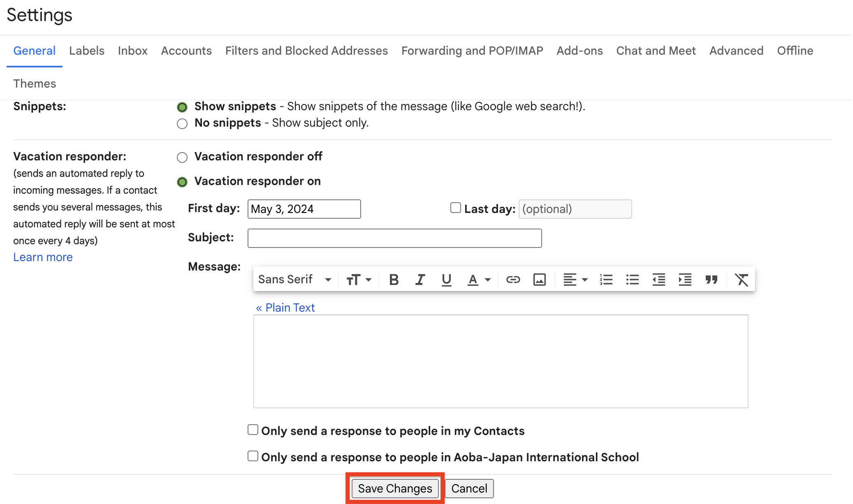This screenshot has height=504, width=853.
Task: Insert a link in message
Action: 513,280
